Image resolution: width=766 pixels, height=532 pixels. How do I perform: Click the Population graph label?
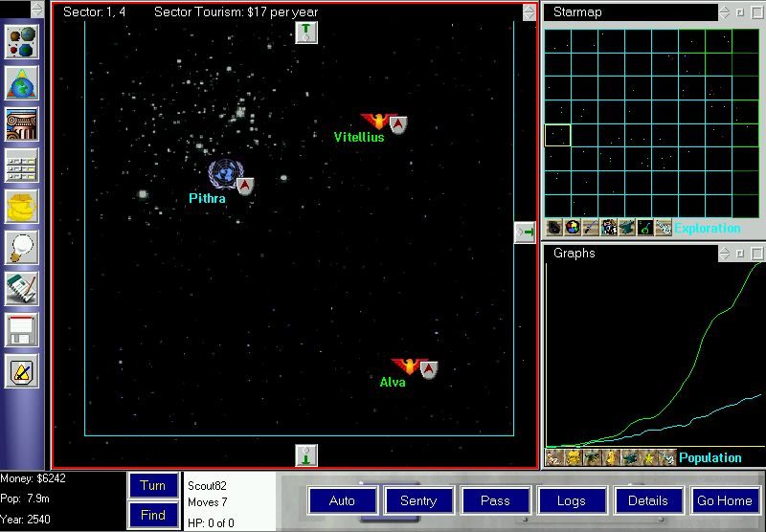[x=710, y=457]
